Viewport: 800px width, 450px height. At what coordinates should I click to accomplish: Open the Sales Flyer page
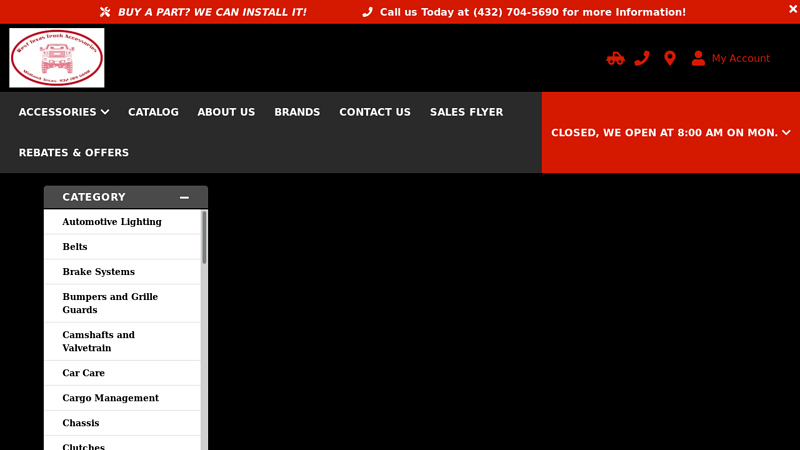coord(466,112)
